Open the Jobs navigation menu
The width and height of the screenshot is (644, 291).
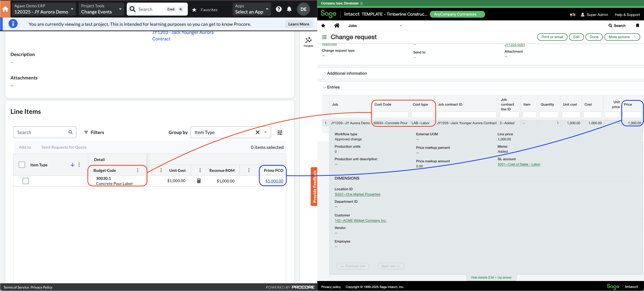coord(352,25)
